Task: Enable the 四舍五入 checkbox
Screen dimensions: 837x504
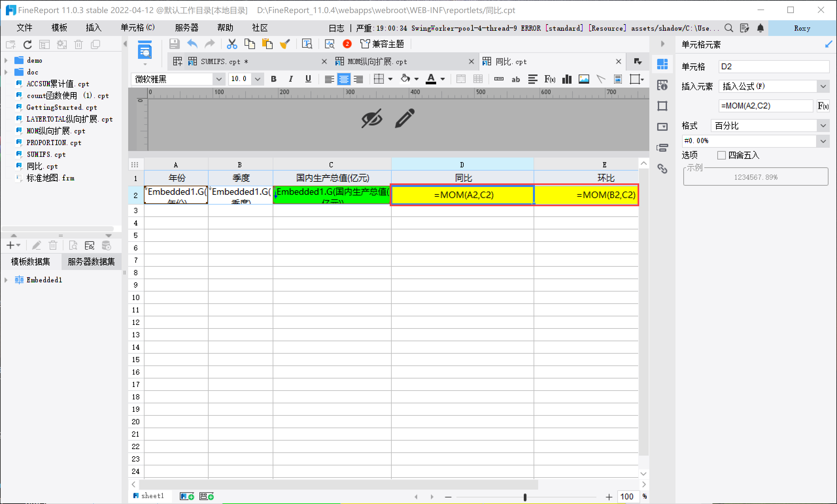Action: click(x=721, y=155)
